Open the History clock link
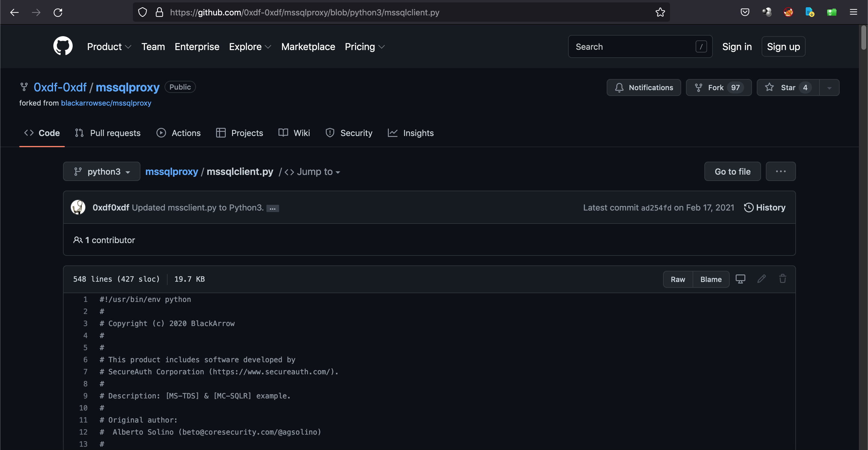The image size is (868, 450). coord(764,207)
